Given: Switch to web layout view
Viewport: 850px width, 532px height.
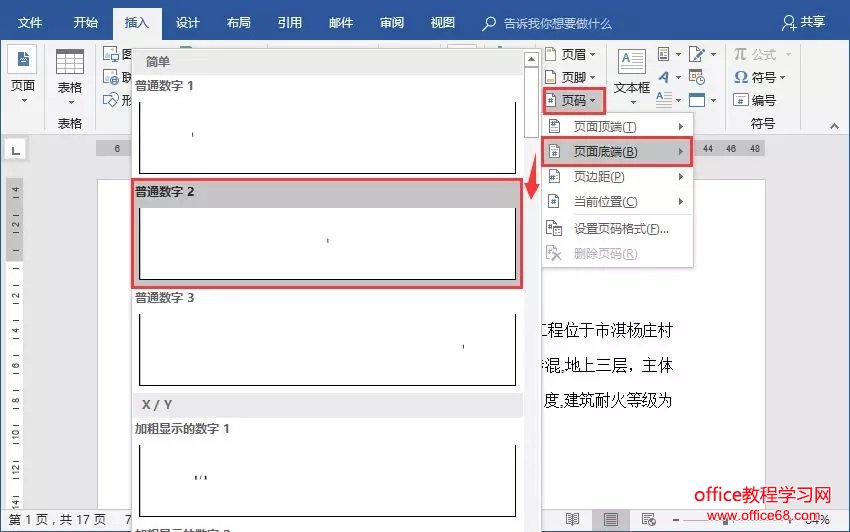Looking at the screenshot, I should [x=648, y=520].
